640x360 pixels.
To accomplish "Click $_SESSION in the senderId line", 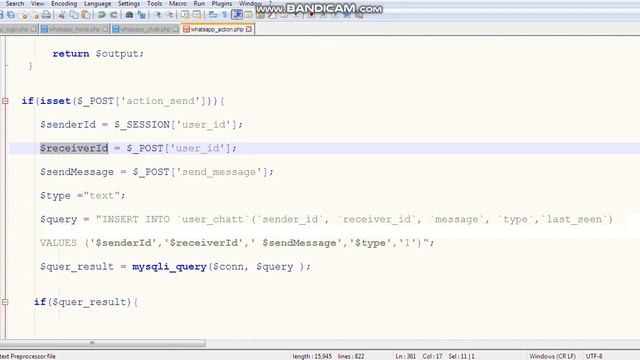I will point(142,124).
